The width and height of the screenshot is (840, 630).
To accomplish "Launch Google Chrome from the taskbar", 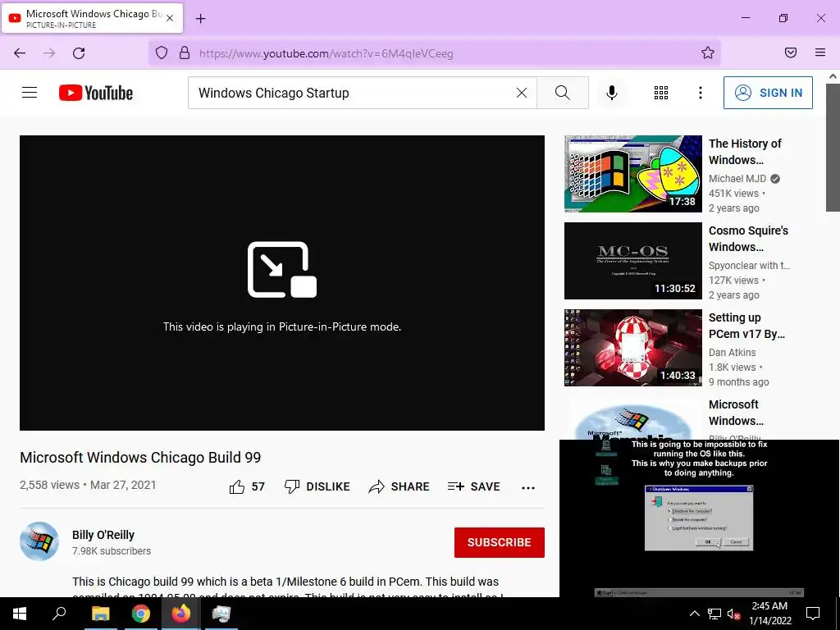I will [x=140, y=614].
